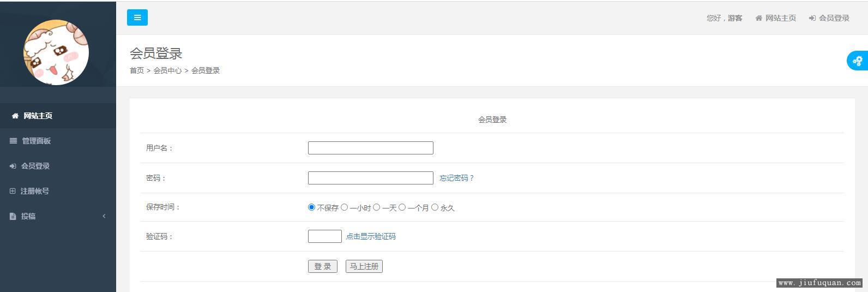Click the document icon beside 投稿
868x292 pixels.
point(13,216)
